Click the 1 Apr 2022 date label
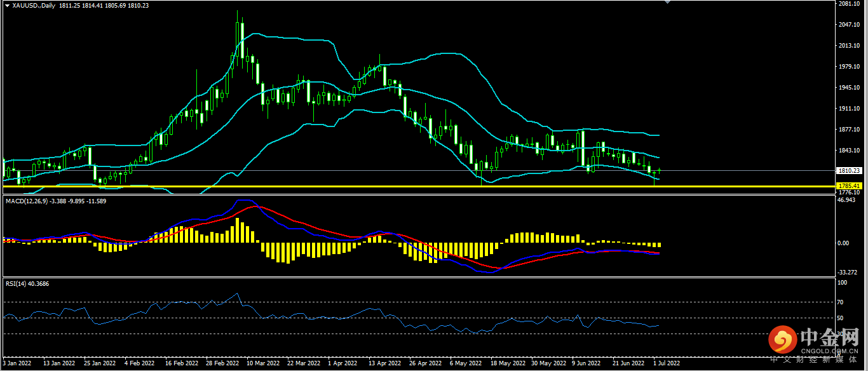This screenshot has width=868, height=371. (344, 363)
